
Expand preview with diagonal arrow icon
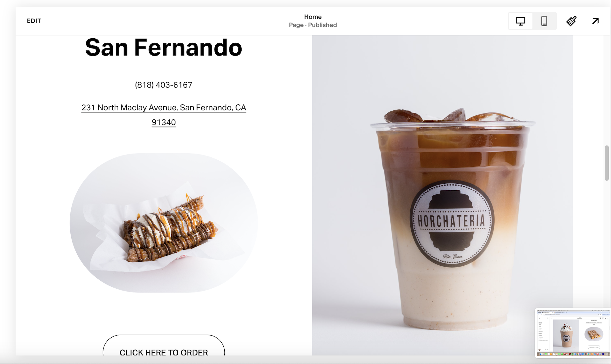pyautogui.click(x=595, y=21)
